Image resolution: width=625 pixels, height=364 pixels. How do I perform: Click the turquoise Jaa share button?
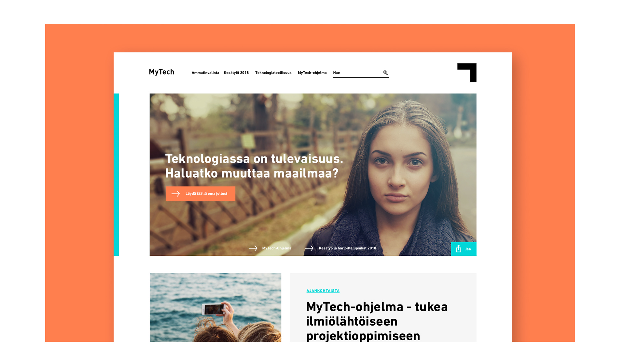pyautogui.click(x=464, y=249)
